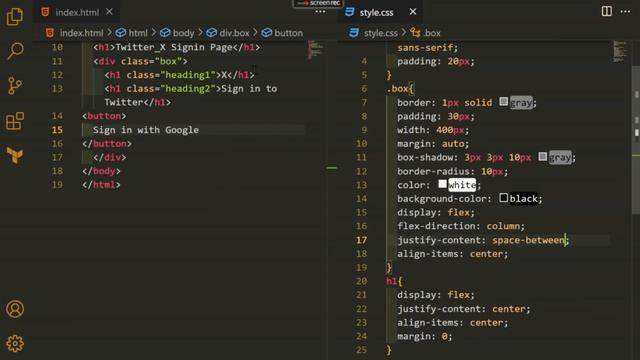Click 'flex-direction: column' in style.css
Image resolution: width=640 pixels, height=360 pixels.
pyautogui.click(x=461, y=226)
